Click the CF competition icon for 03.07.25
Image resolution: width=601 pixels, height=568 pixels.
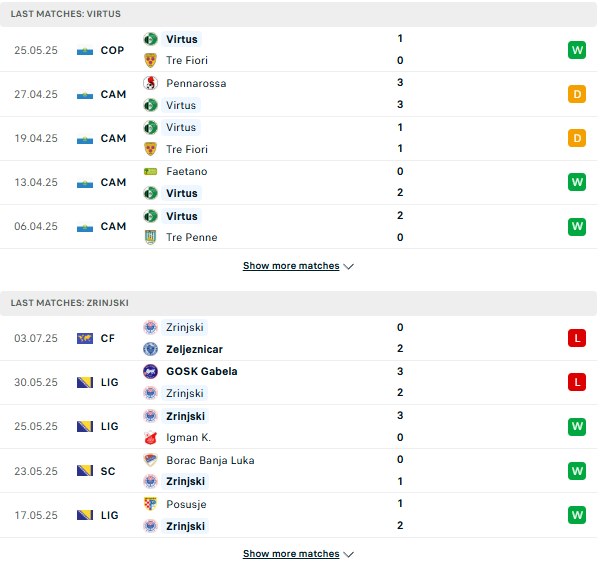click(85, 338)
